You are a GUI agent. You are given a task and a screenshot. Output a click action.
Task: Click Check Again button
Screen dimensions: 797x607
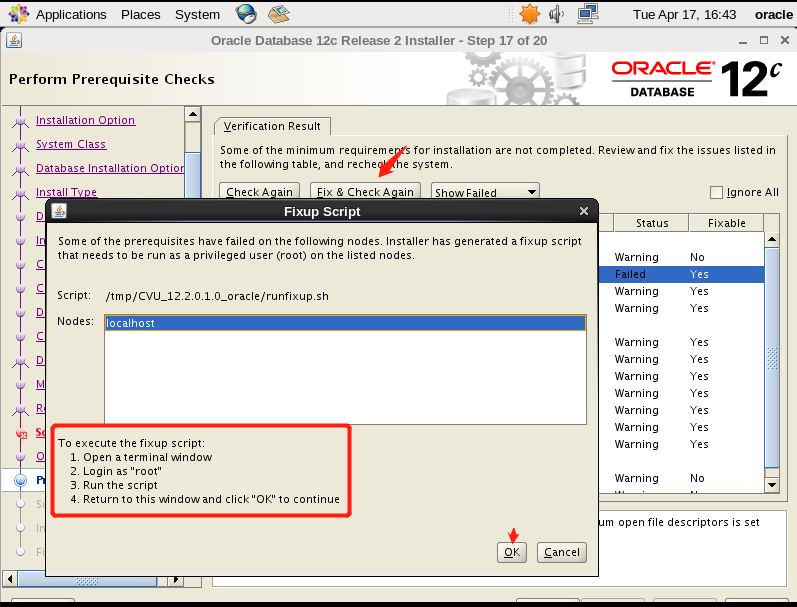[x=259, y=192]
